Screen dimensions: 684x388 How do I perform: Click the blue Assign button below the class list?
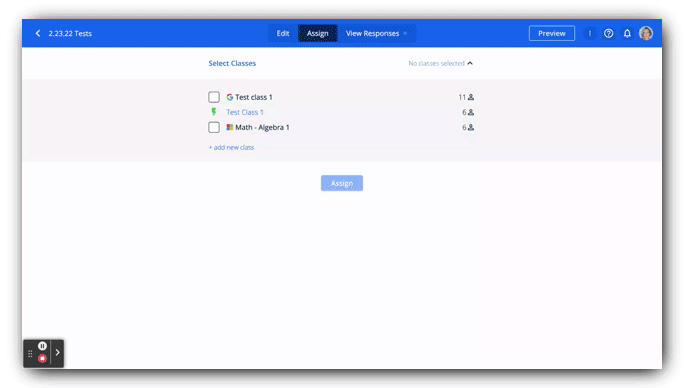342,183
